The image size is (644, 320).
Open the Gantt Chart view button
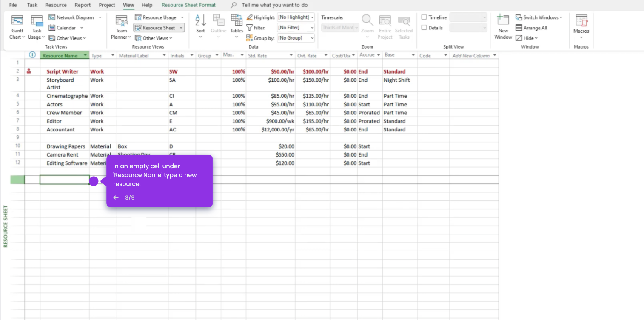click(17, 27)
